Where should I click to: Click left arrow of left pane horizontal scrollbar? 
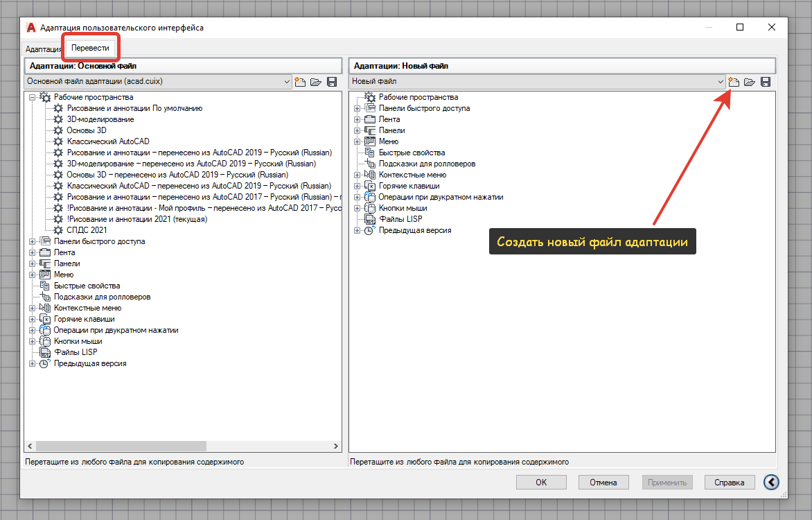30,446
